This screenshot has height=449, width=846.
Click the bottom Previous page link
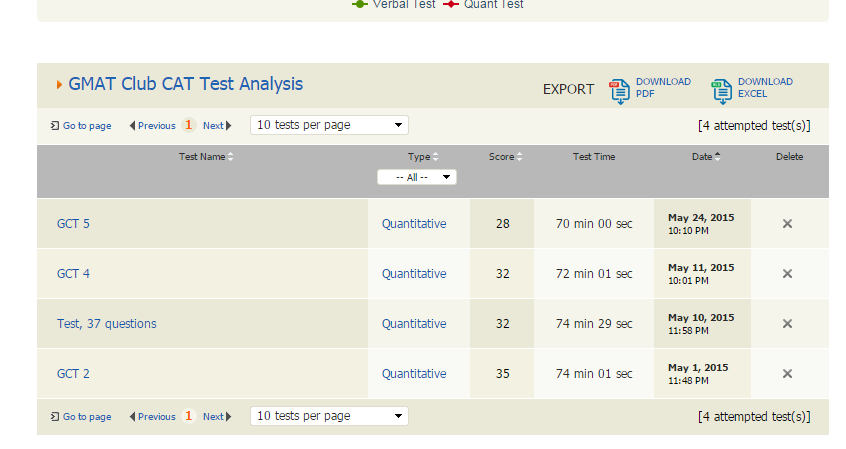click(153, 417)
